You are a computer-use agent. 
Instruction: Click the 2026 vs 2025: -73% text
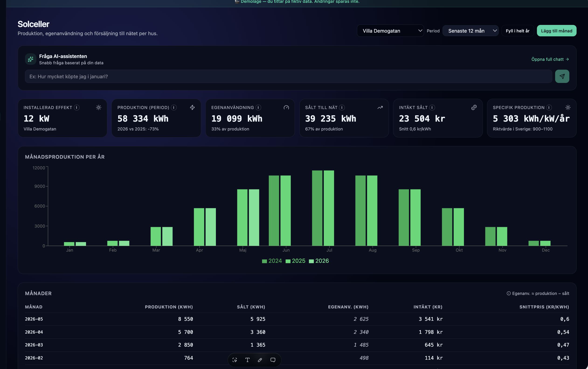pyautogui.click(x=138, y=129)
